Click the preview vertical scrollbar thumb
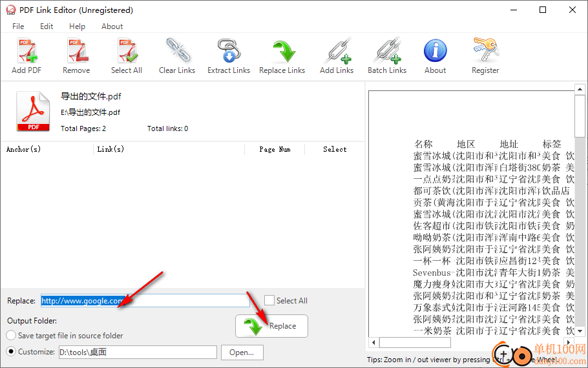The width and height of the screenshot is (588, 368). click(580, 116)
